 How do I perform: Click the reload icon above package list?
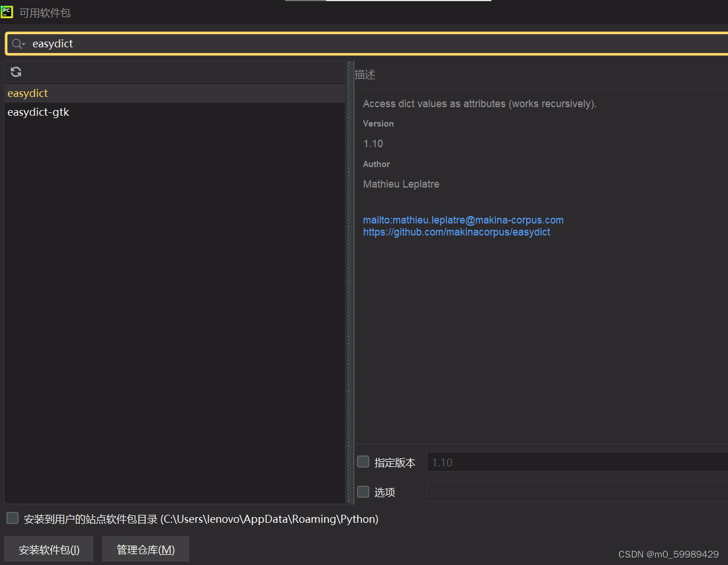[15, 72]
